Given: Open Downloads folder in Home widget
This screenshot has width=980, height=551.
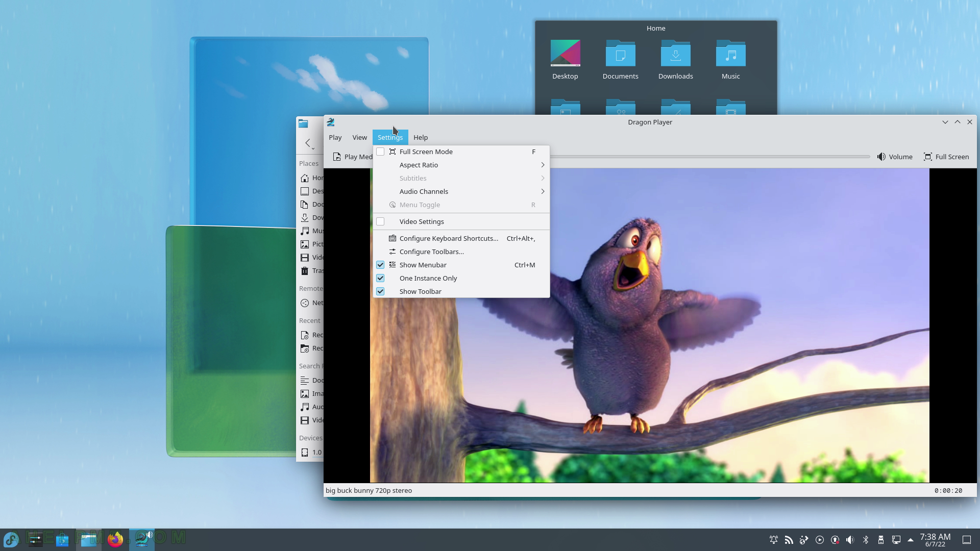Looking at the screenshot, I should [675, 60].
